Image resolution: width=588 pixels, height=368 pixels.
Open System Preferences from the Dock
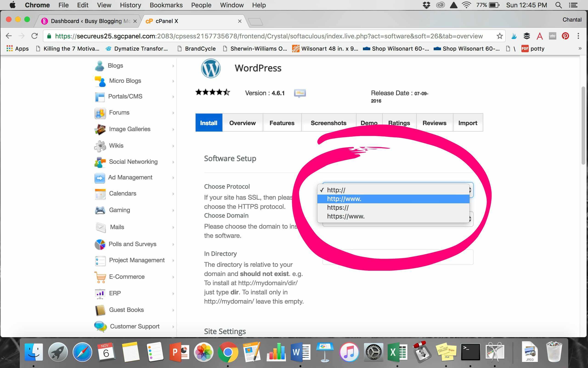[373, 352]
